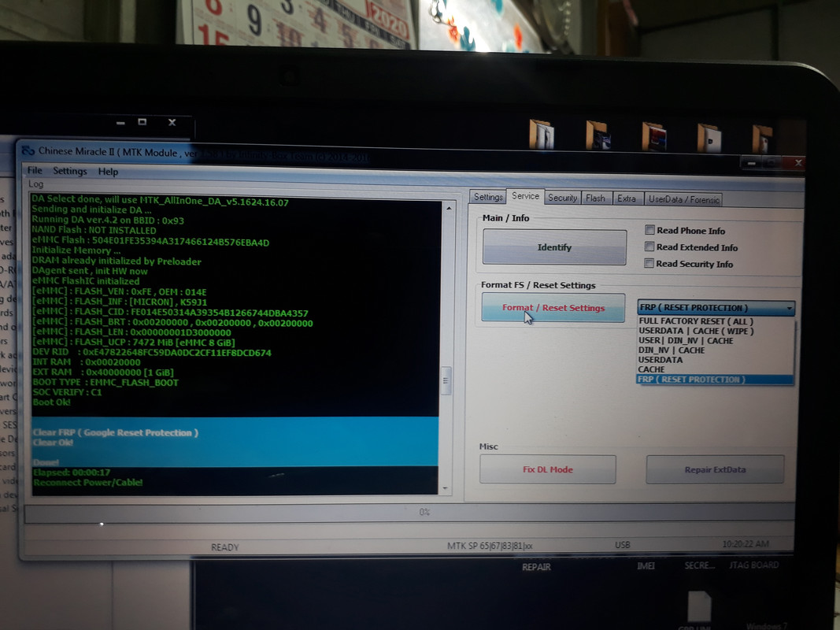Screen dimensions: 840x630
Task: Switch to the Security tab
Action: [x=563, y=198]
